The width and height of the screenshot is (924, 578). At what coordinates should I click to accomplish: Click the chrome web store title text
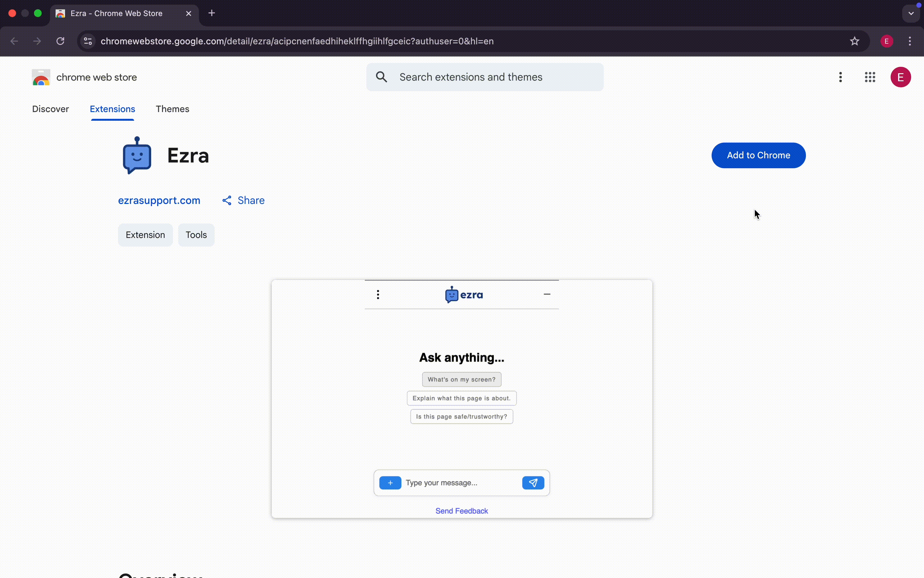97,77
